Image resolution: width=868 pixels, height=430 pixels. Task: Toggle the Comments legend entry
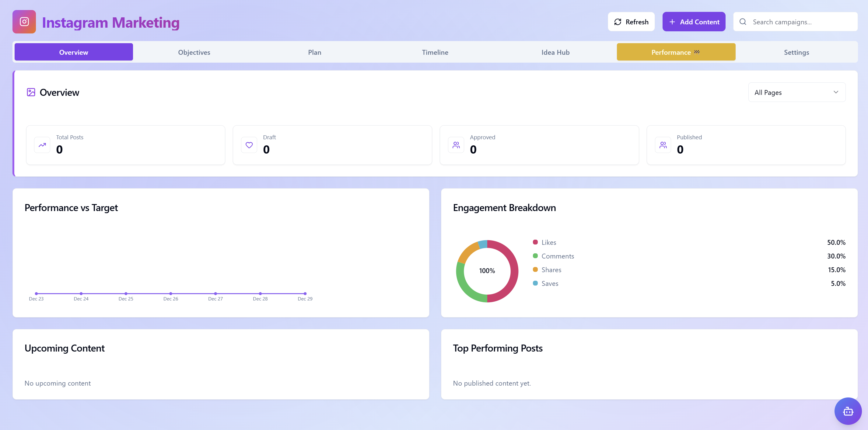tap(557, 256)
